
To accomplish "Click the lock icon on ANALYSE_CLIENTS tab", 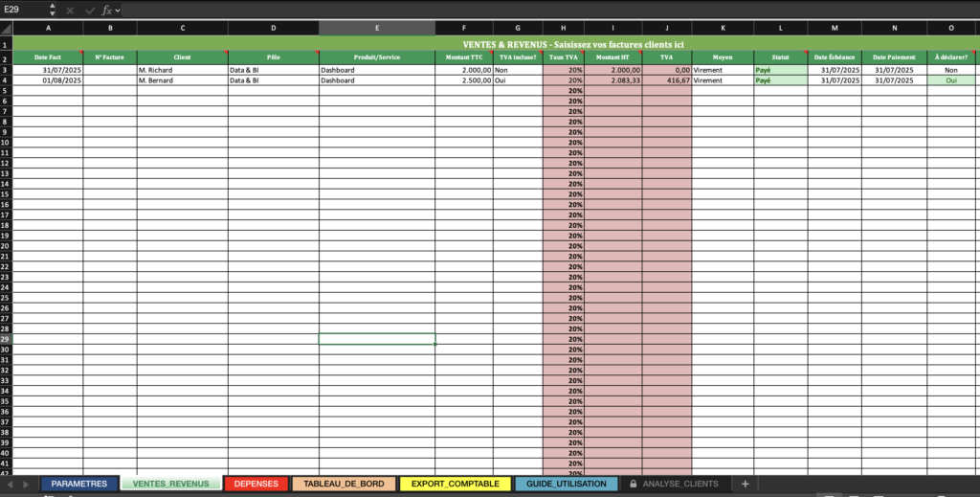I will pos(633,484).
